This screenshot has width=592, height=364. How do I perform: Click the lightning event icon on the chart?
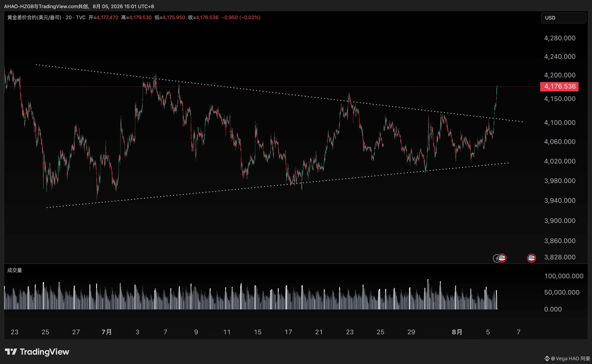[496, 258]
